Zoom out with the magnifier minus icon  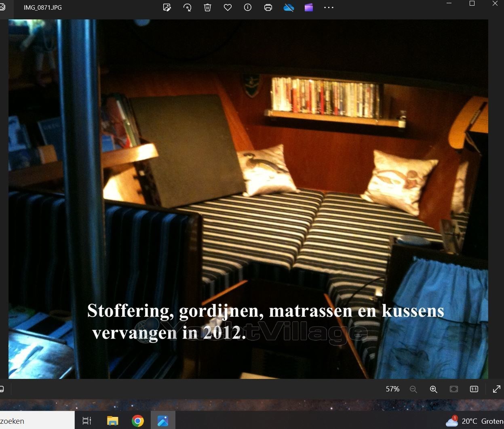(413, 389)
